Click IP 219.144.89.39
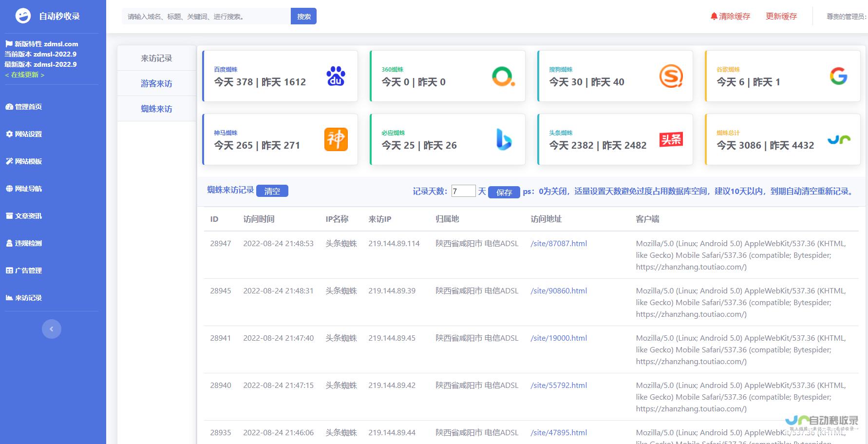 [x=392, y=290]
